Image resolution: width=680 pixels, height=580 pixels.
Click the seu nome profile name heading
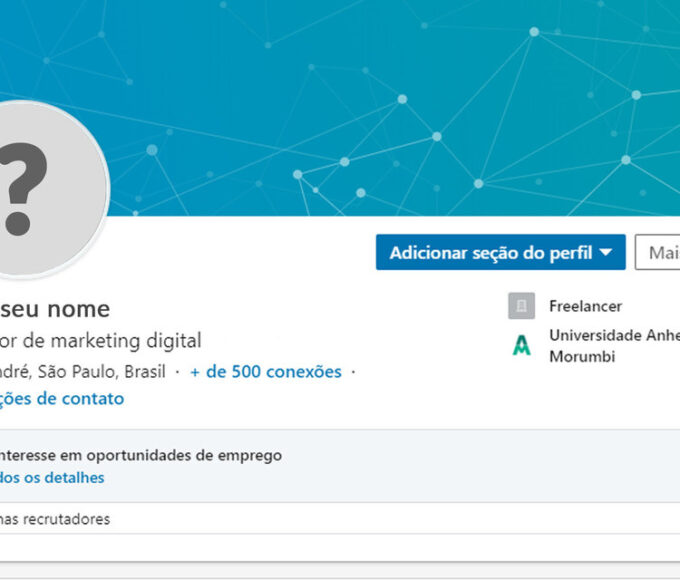click(x=55, y=309)
